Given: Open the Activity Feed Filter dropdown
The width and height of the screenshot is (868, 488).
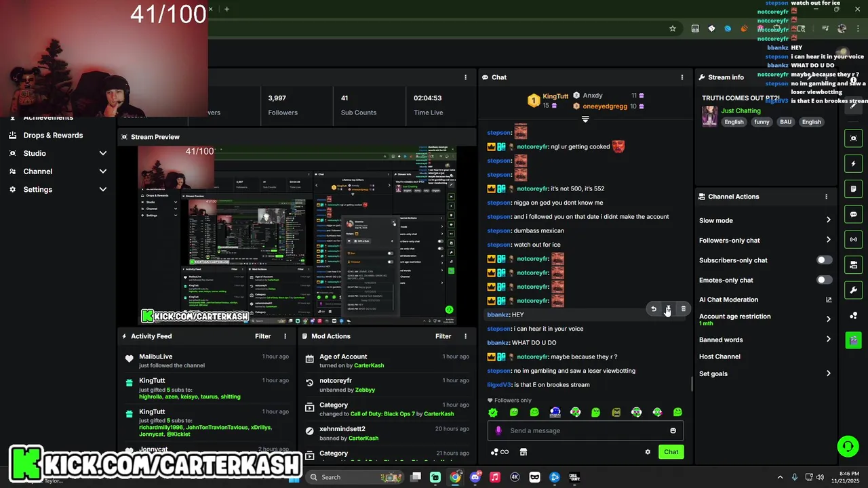Looking at the screenshot, I should tap(262, 336).
